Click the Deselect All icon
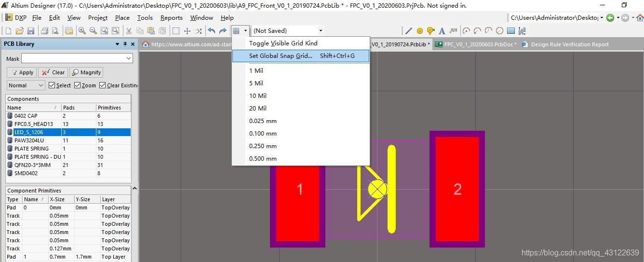 [x=198, y=31]
